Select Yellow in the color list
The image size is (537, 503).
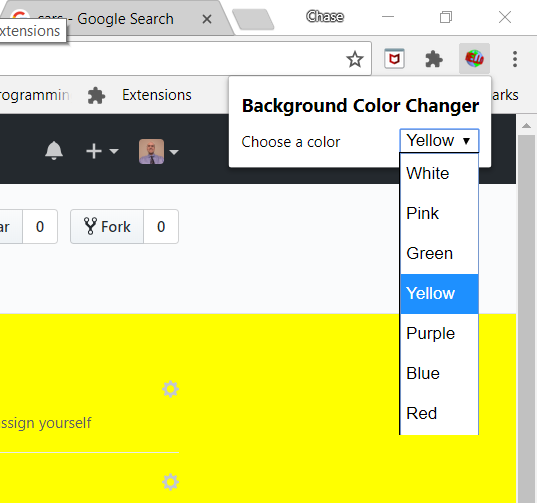[439, 293]
